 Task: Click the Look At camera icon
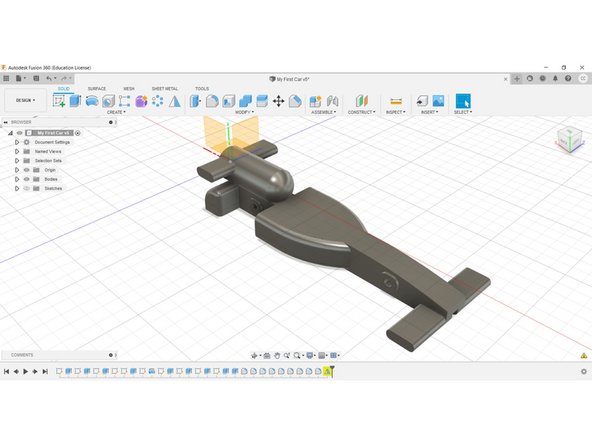coord(267,355)
